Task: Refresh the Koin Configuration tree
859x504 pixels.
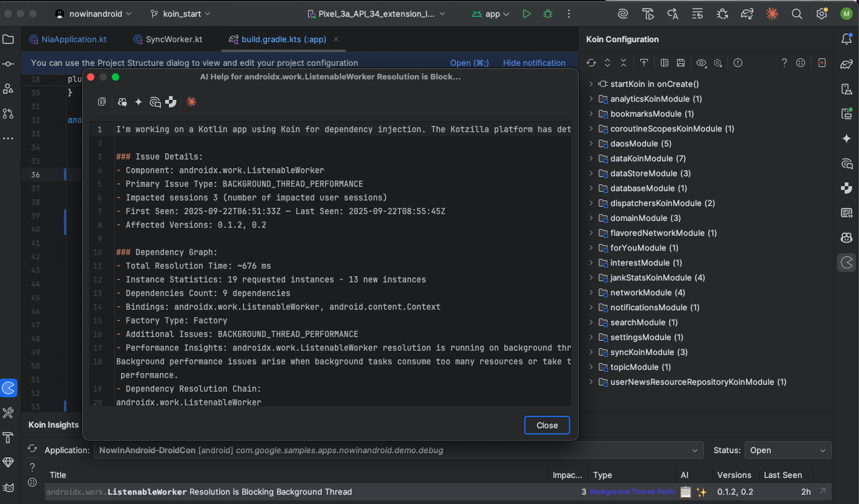Action: click(591, 63)
